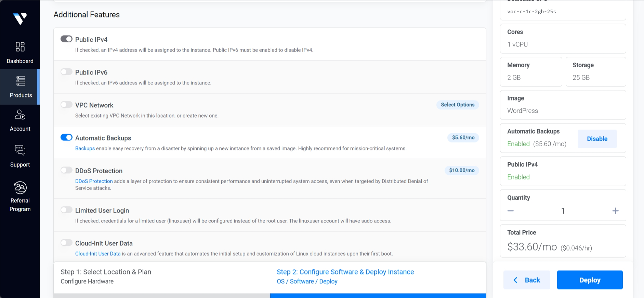
Task: Enable the Public IPv6 switch
Action: coord(66,72)
